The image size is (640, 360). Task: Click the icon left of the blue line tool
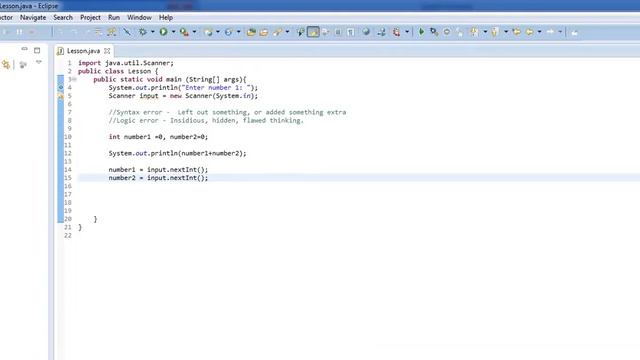[111, 32]
